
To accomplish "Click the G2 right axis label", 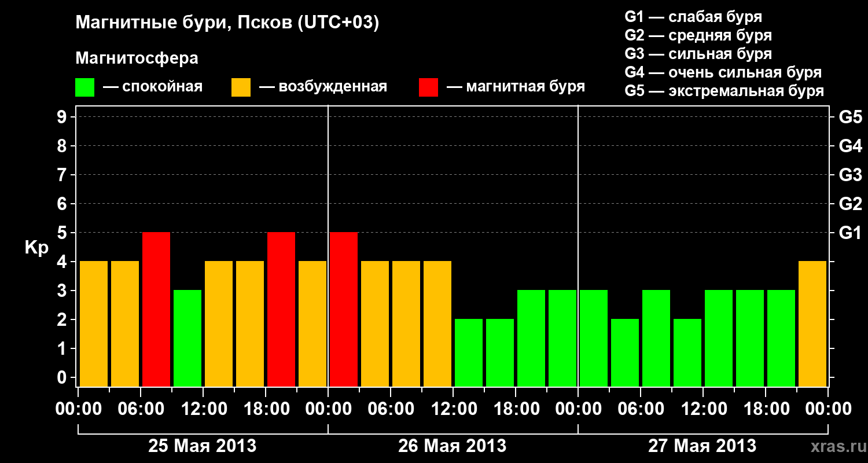I will pos(850,204).
